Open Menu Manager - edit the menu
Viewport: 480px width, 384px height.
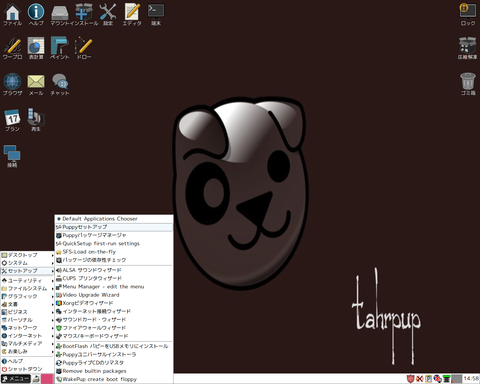(x=114, y=287)
